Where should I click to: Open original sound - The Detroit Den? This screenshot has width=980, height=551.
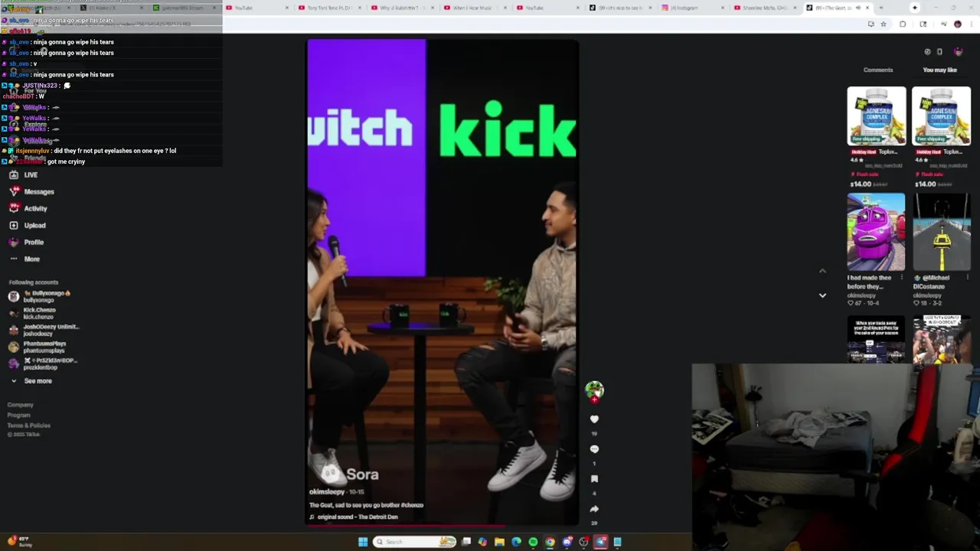358,517
